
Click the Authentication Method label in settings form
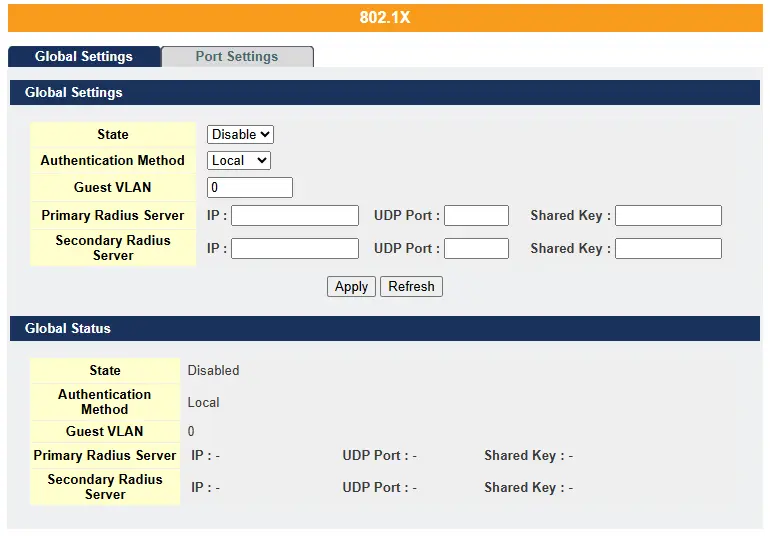click(113, 161)
